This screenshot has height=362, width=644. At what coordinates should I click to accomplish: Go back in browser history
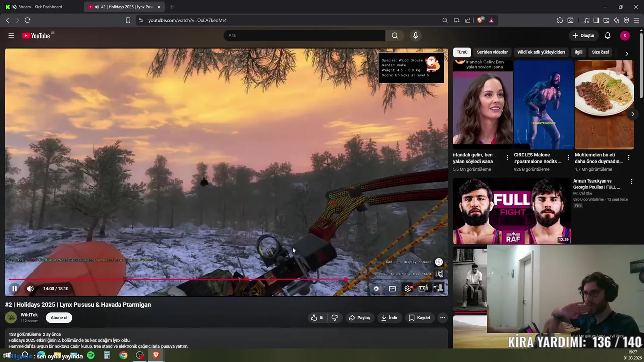[7, 20]
